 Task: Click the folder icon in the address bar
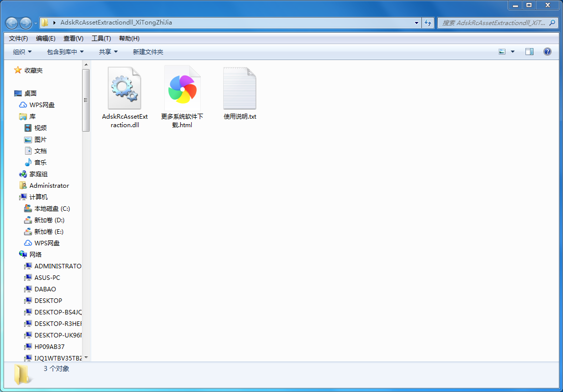coord(45,23)
